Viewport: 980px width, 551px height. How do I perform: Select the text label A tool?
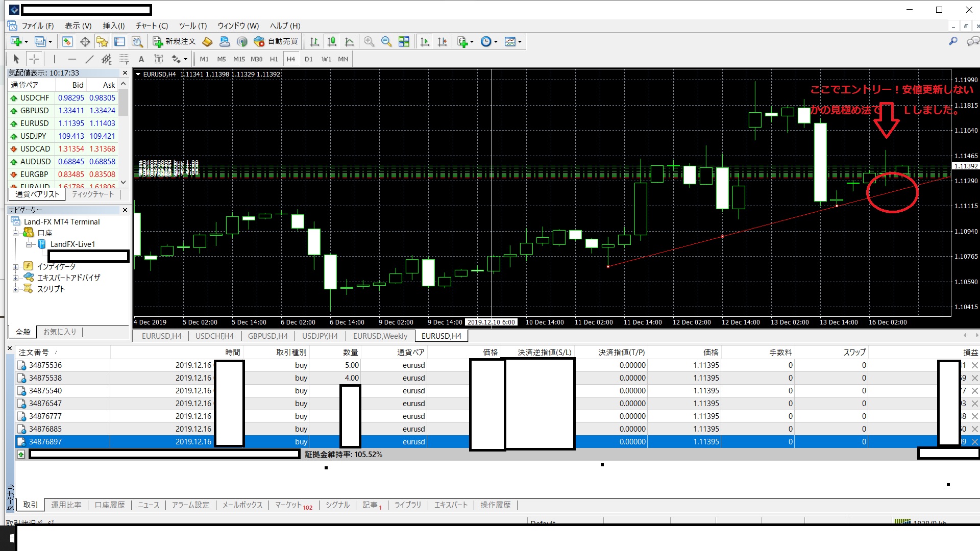click(141, 59)
